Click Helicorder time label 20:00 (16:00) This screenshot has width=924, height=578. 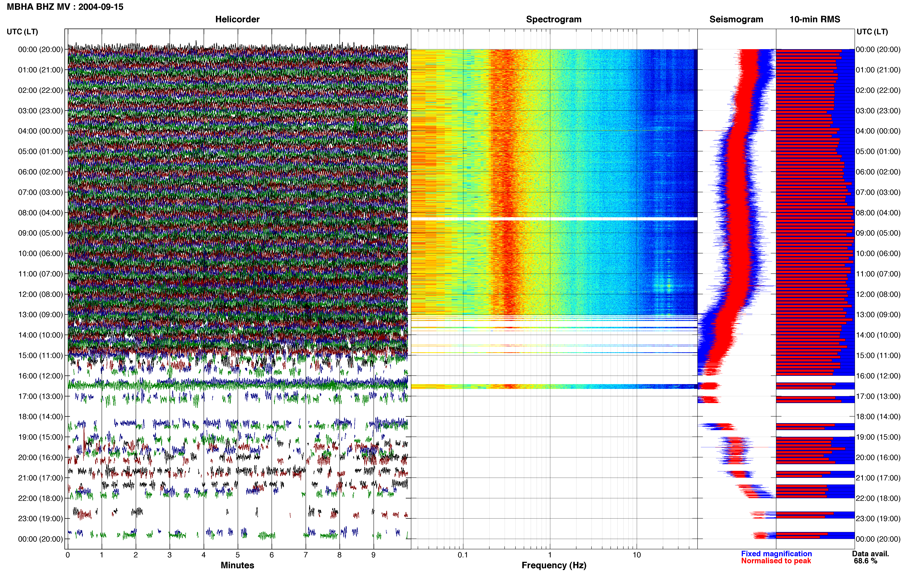(41, 457)
